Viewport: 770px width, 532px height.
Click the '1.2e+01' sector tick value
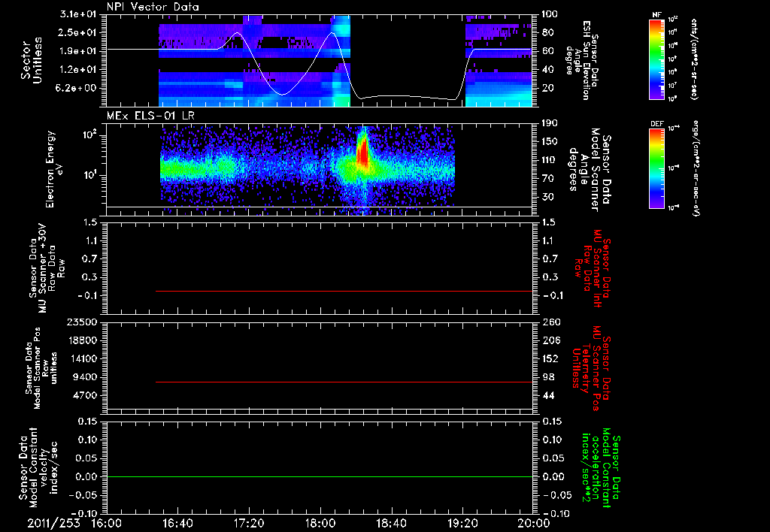(79, 70)
